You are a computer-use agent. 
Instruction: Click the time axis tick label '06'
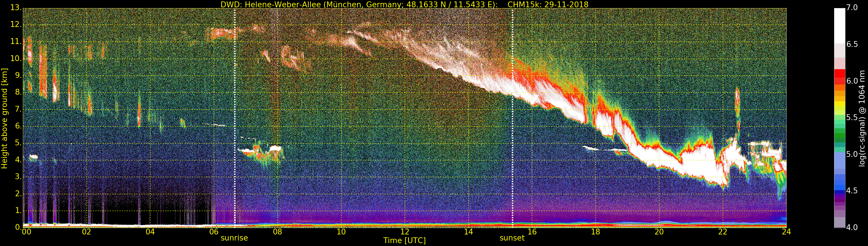tap(214, 232)
